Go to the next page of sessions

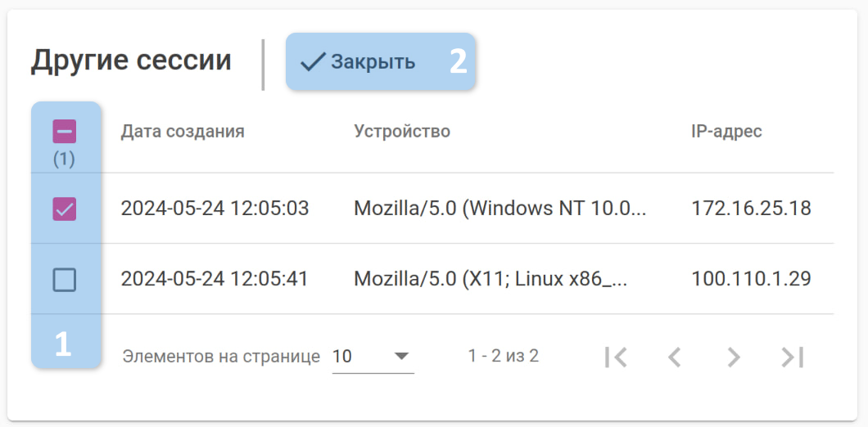734,357
